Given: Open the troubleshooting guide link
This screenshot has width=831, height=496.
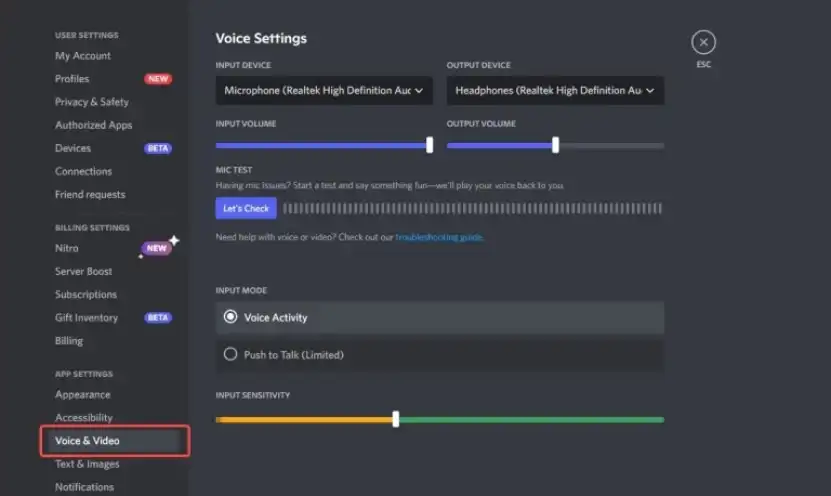Looking at the screenshot, I should 439,237.
